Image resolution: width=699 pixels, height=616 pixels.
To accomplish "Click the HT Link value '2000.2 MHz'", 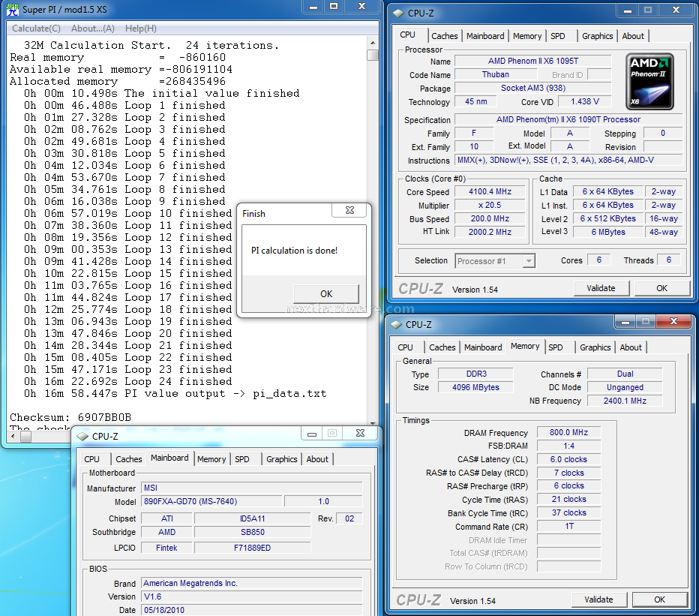I will tap(490, 232).
